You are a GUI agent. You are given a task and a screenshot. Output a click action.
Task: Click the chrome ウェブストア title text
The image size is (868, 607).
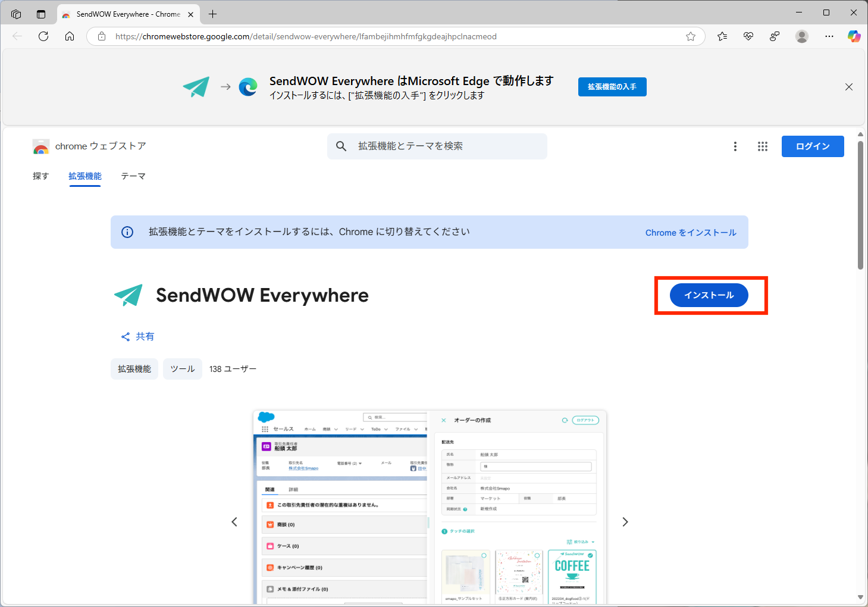(101, 146)
